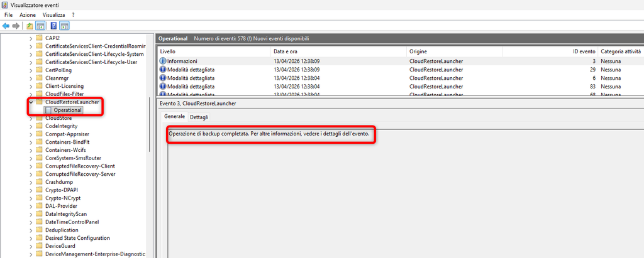Image resolution: width=644 pixels, height=258 pixels.
Task: Open the Azione menu
Action: [28, 15]
